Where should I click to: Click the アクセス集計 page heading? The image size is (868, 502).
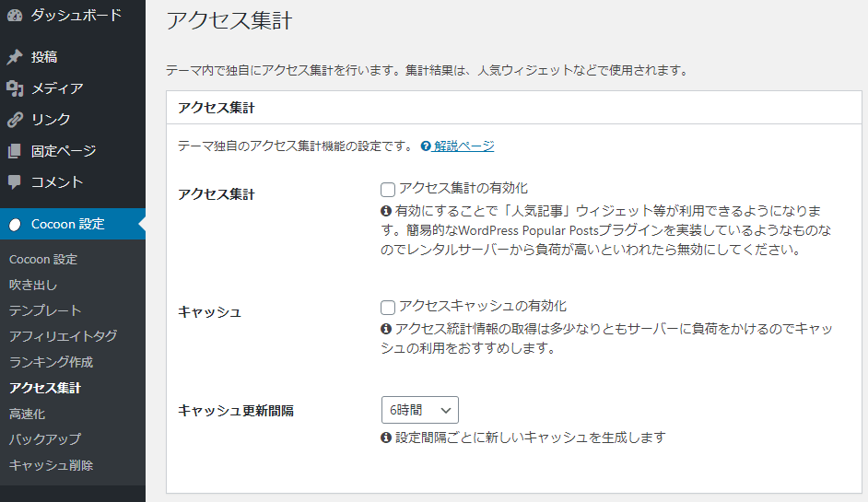pos(229,20)
